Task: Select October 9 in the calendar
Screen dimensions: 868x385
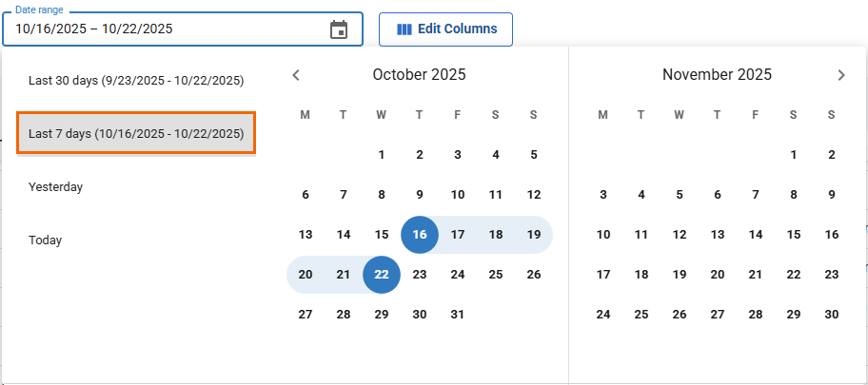Action: pos(420,195)
